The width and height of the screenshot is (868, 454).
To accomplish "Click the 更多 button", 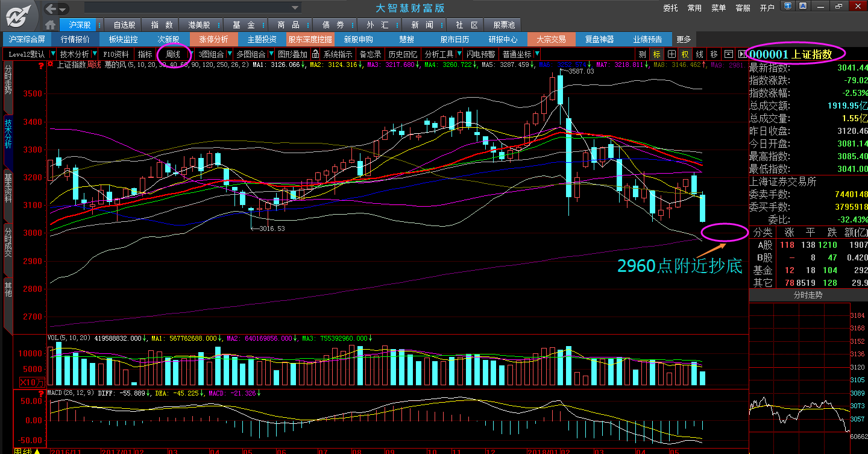I will pos(684,39).
